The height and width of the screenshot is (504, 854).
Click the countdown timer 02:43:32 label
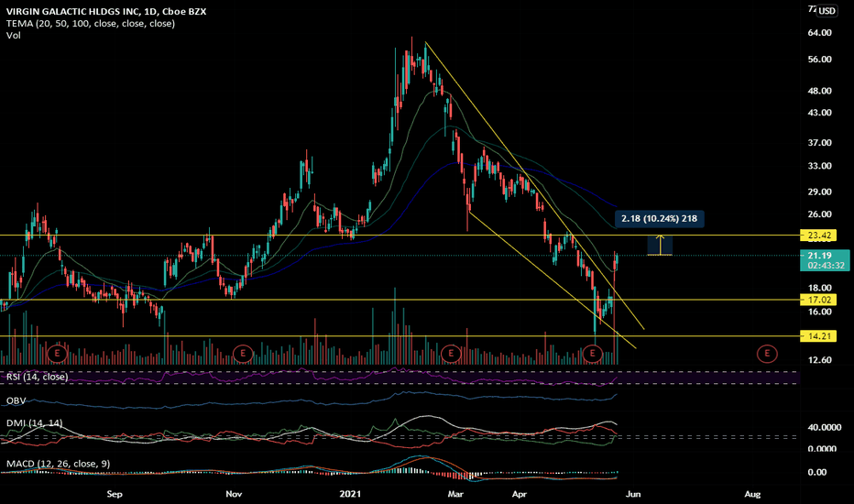coord(827,266)
